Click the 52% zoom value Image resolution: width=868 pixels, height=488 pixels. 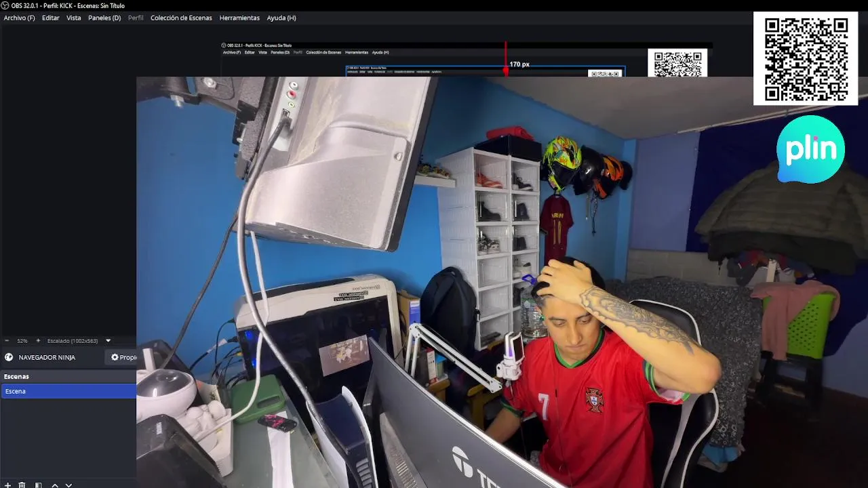(x=22, y=341)
